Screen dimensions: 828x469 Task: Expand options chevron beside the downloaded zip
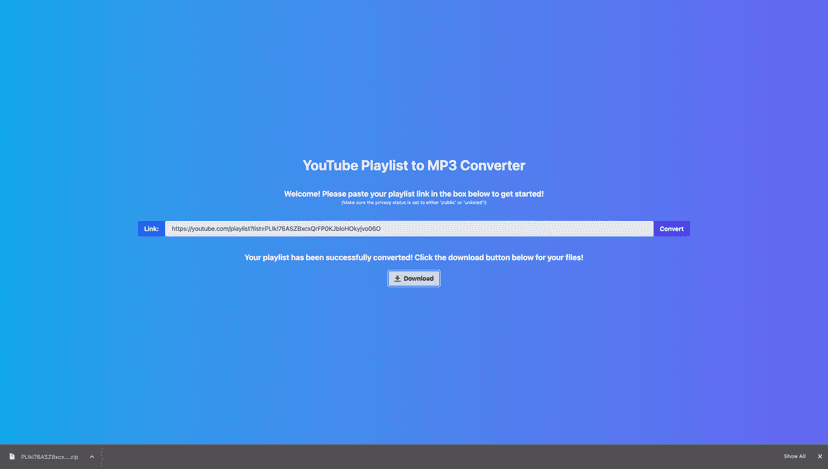click(x=92, y=457)
